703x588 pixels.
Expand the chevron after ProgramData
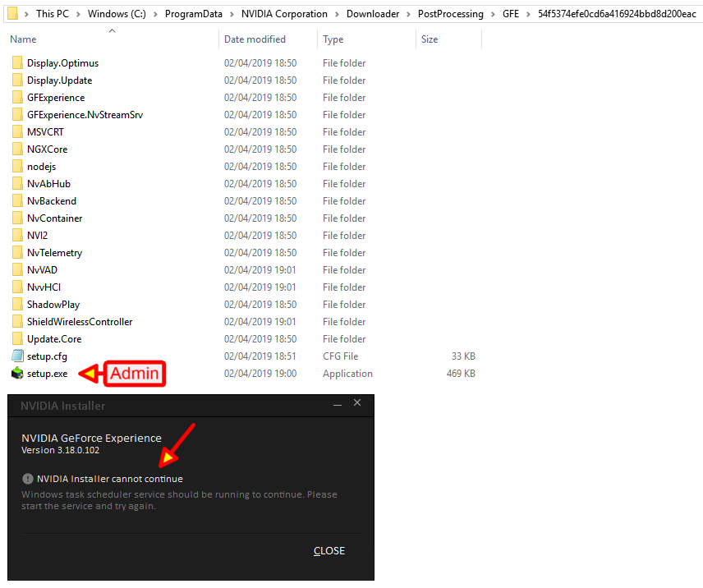(x=232, y=14)
